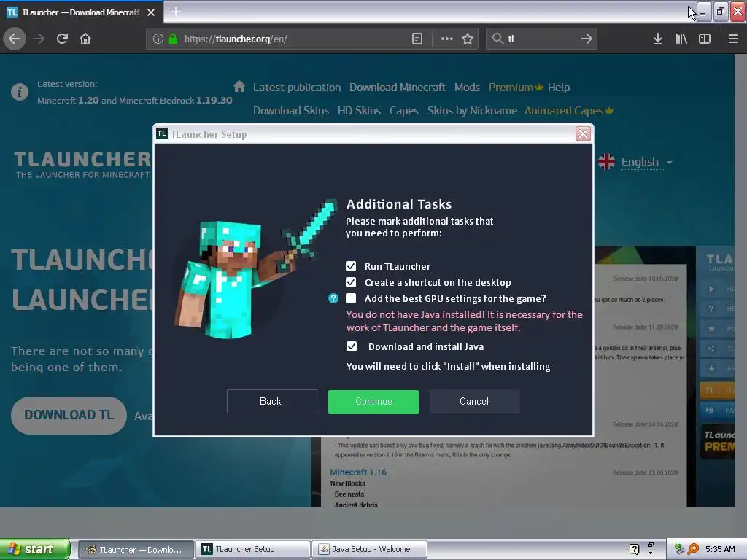The width and height of the screenshot is (747, 560).
Task: Open the Premium menu item
Action: point(516,87)
